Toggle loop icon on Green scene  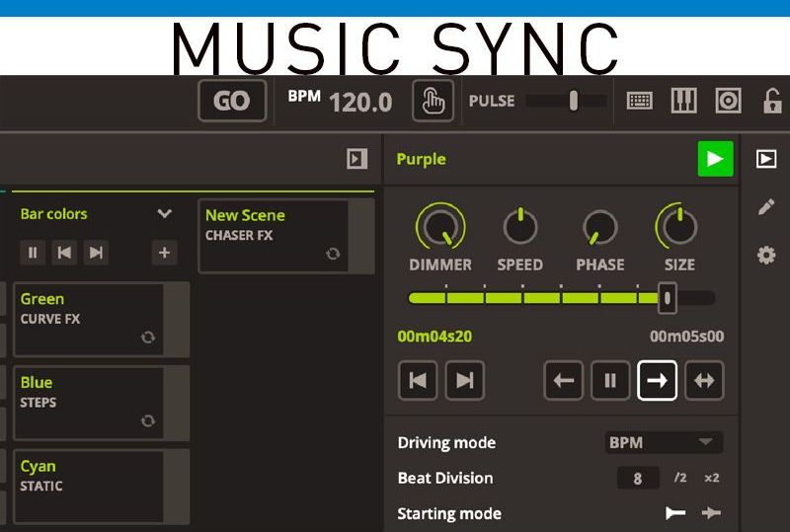pyautogui.click(x=147, y=337)
